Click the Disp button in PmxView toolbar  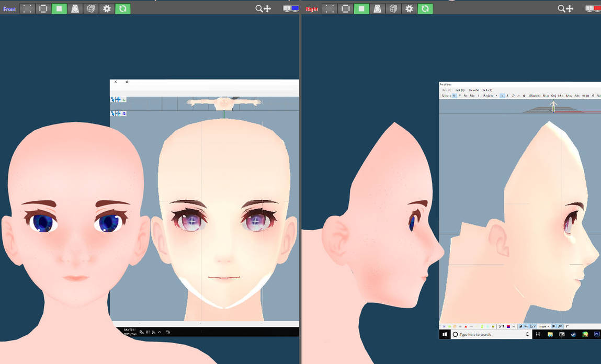tap(546, 96)
